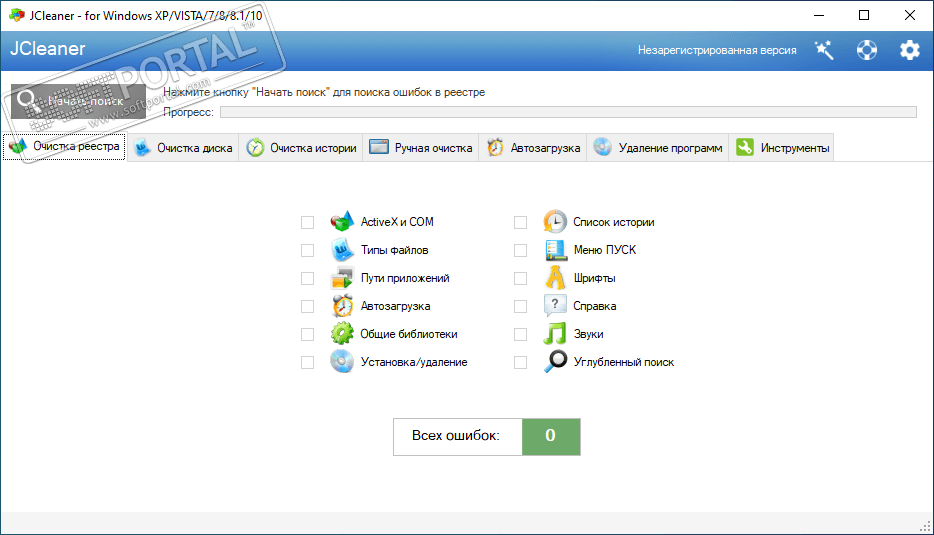Switch to the Очистка истории tab
Viewport: 934px width, 535px height.
(301, 148)
